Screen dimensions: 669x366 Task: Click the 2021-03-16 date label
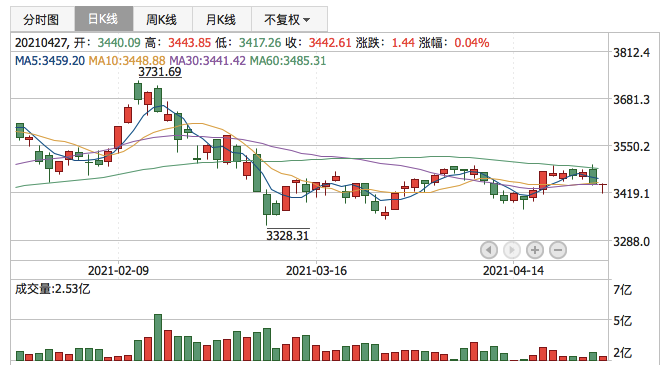pos(316,271)
